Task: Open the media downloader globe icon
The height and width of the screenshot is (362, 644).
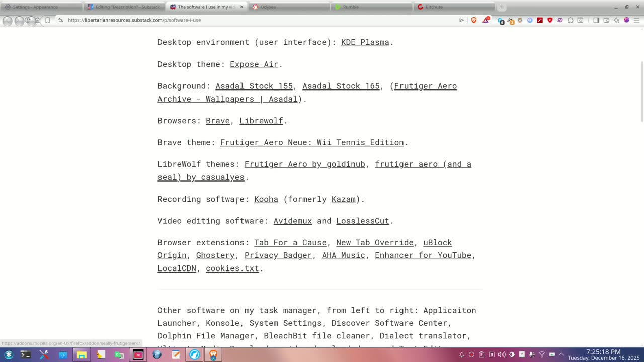Action: pyautogui.click(x=157, y=355)
